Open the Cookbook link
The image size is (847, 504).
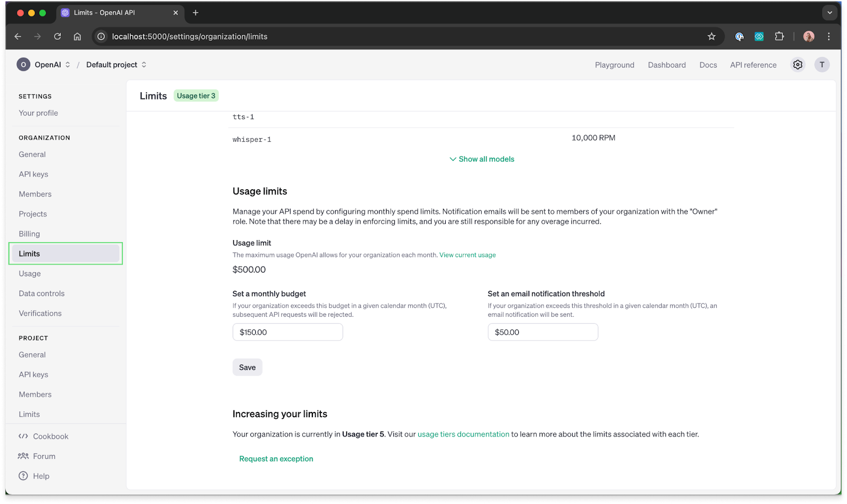[x=50, y=436]
